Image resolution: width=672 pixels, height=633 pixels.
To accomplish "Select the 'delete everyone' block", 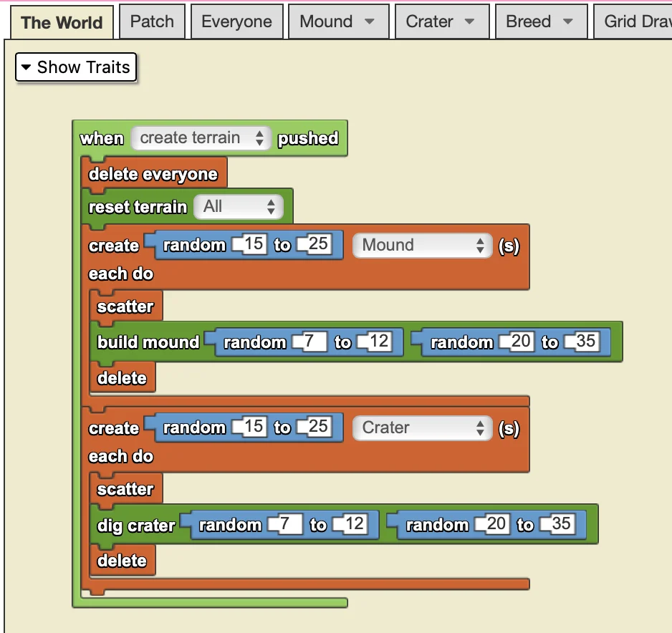I will 153,174.
